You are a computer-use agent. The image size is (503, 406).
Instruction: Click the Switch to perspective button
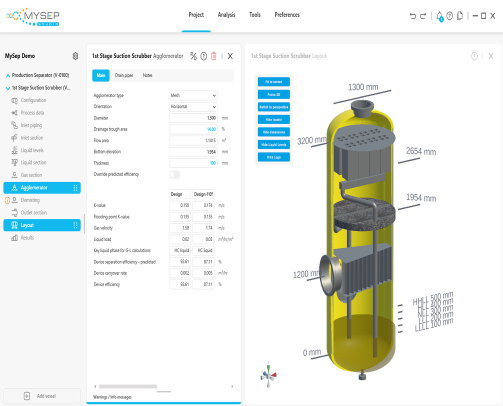pos(274,107)
